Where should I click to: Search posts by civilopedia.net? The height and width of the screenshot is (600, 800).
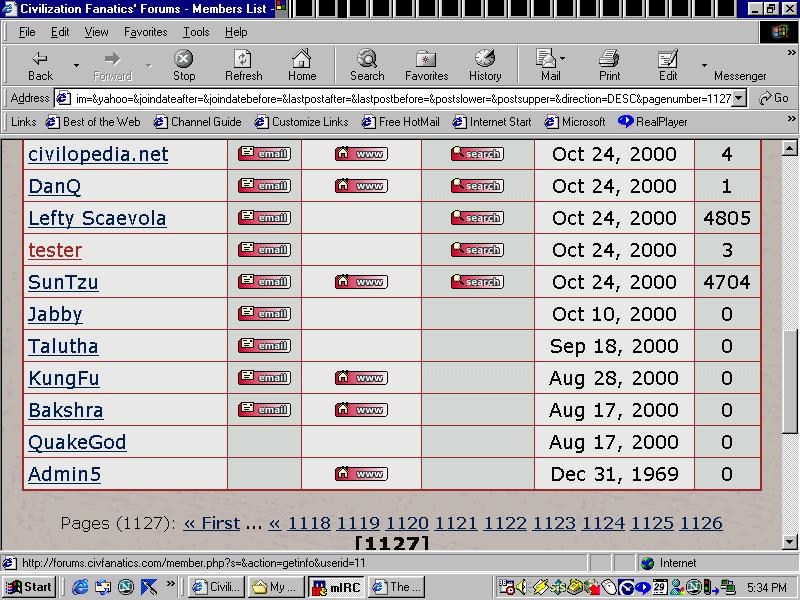coord(477,154)
